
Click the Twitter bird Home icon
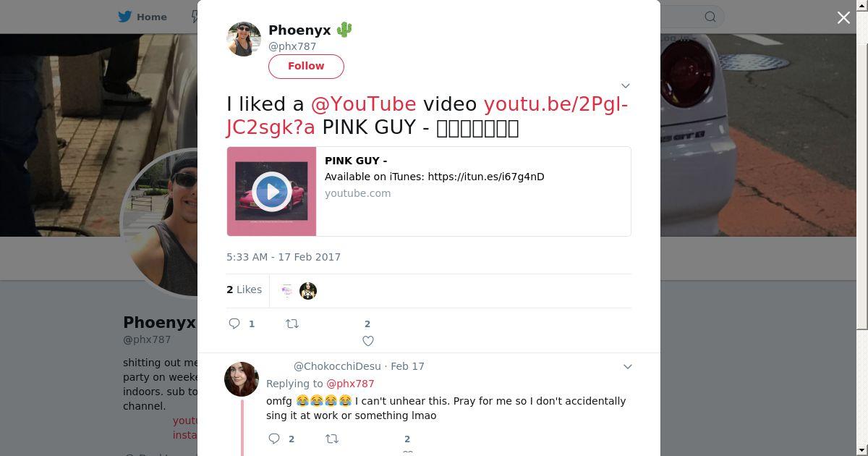point(125,17)
